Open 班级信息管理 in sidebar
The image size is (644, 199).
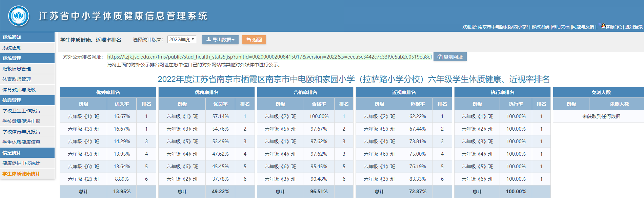pyautogui.click(x=27, y=69)
